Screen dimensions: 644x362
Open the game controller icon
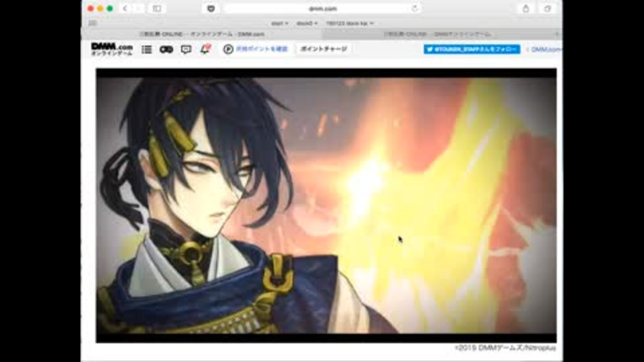click(166, 49)
